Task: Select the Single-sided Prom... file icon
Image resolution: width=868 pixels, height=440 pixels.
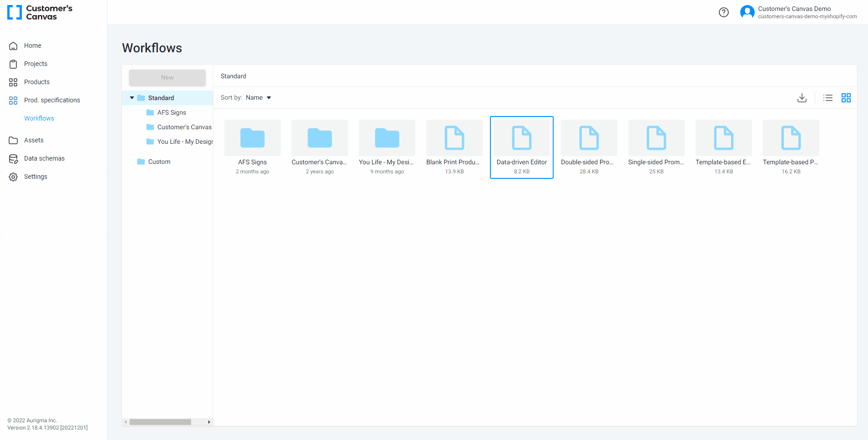Action: tap(656, 138)
